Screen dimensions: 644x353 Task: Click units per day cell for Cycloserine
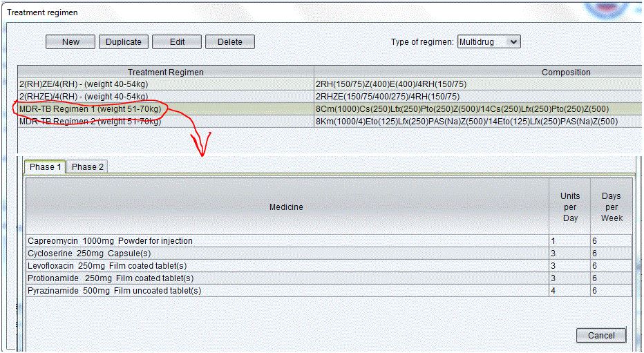(x=569, y=254)
